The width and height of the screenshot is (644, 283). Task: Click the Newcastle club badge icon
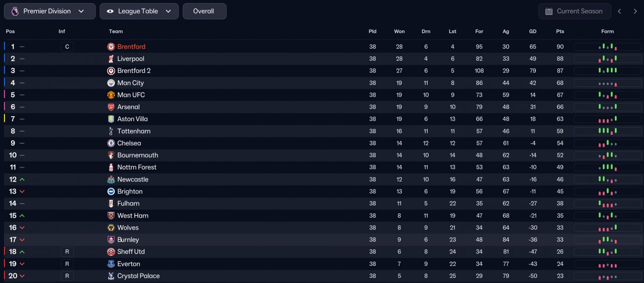pos(111,179)
